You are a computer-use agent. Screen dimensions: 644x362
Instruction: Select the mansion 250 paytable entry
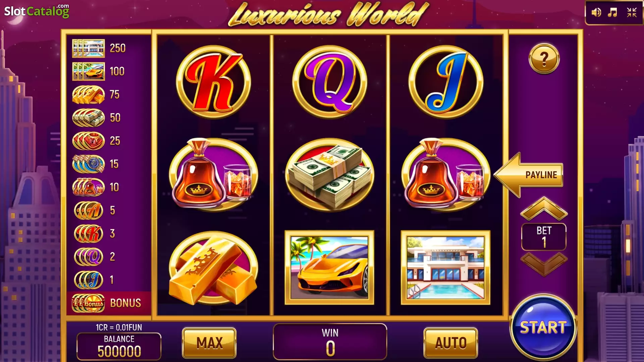pyautogui.click(x=99, y=48)
